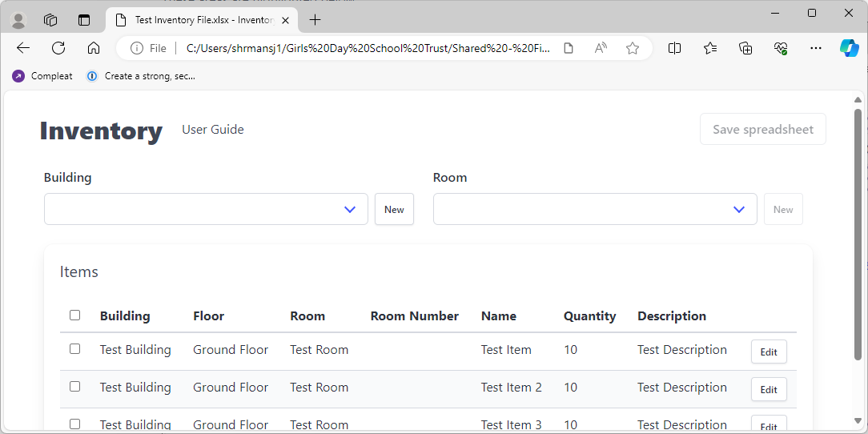Click Edit button for Test Item
Viewport: 868px width, 434px height.
[x=769, y=352]
